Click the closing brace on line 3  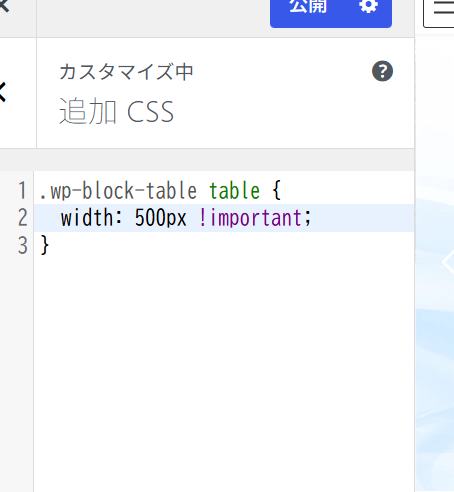44,245
